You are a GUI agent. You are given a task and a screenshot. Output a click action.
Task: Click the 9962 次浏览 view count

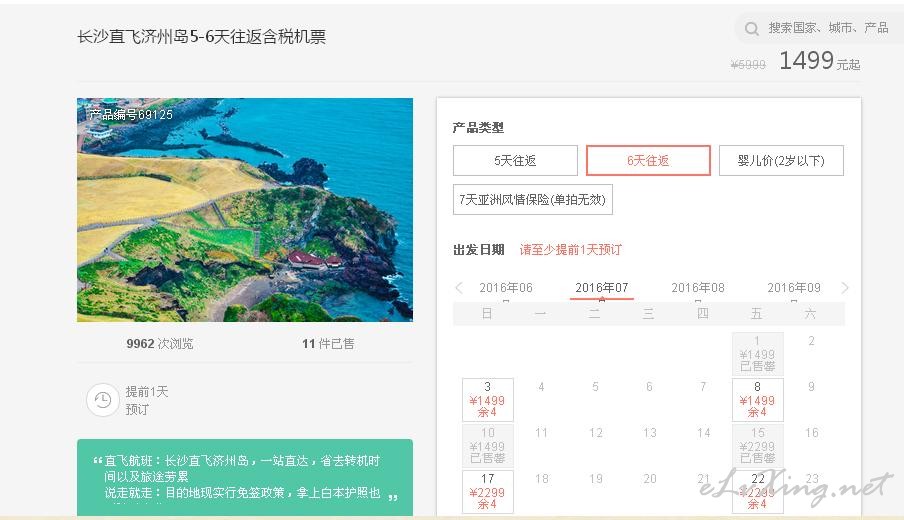tap(160, 344)
